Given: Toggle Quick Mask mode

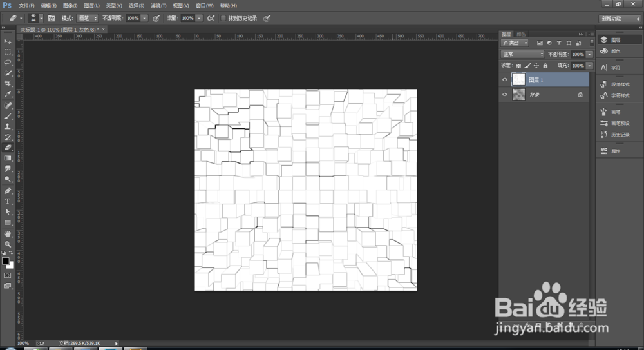Looking at the screenshot, I should (7, 275).
